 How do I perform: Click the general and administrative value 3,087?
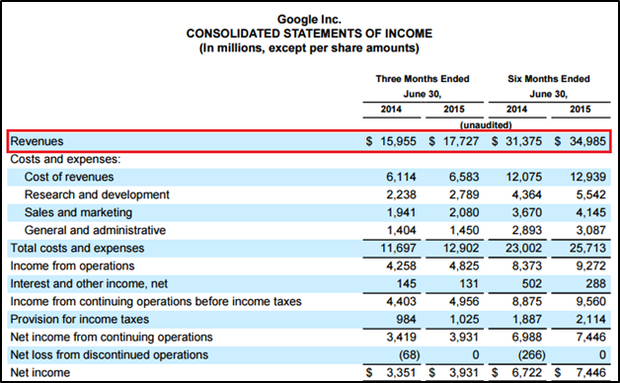coord(591,230)
